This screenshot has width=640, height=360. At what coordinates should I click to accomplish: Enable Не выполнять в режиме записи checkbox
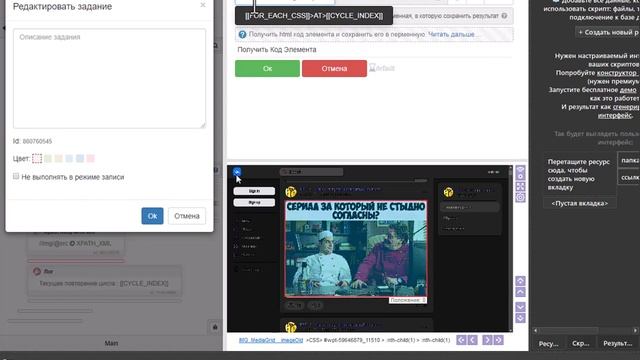coord(16,176)
